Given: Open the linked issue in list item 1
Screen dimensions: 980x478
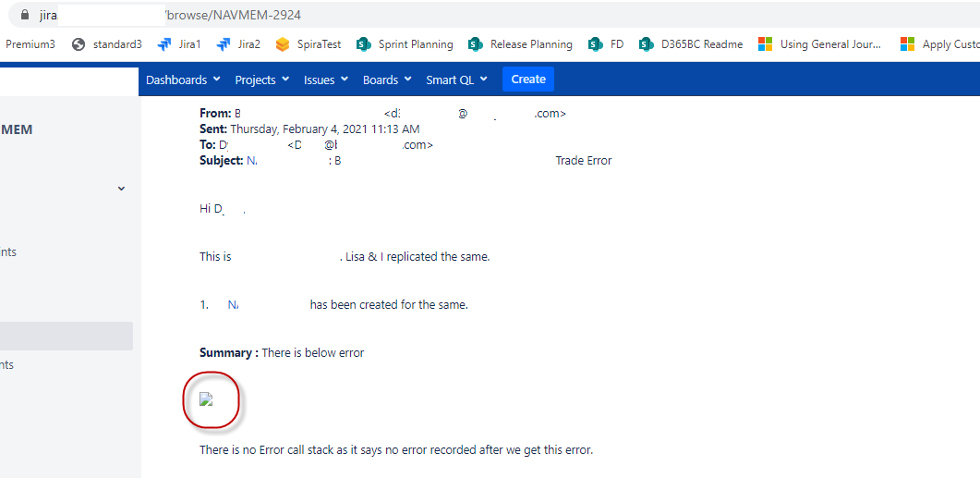Looking at the screenshot, I should pyautogui.click(x=234, y=305).
